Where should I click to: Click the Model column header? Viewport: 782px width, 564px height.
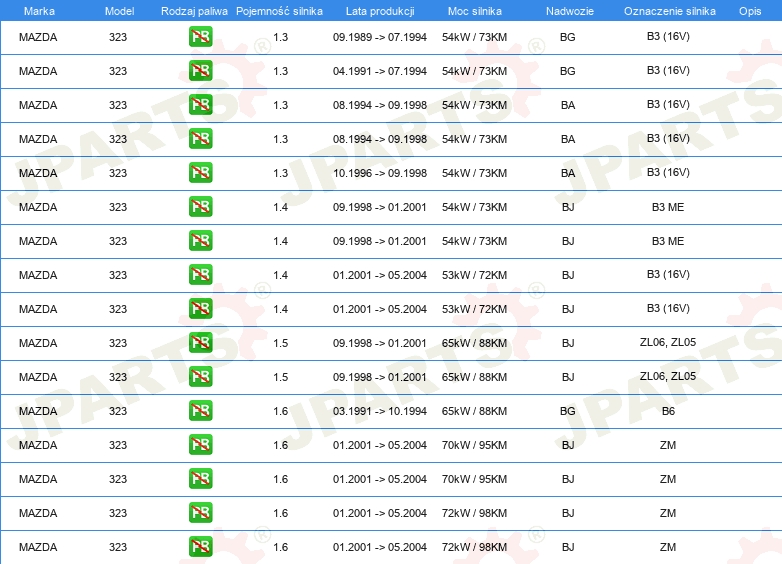click(x=119, y=11)
